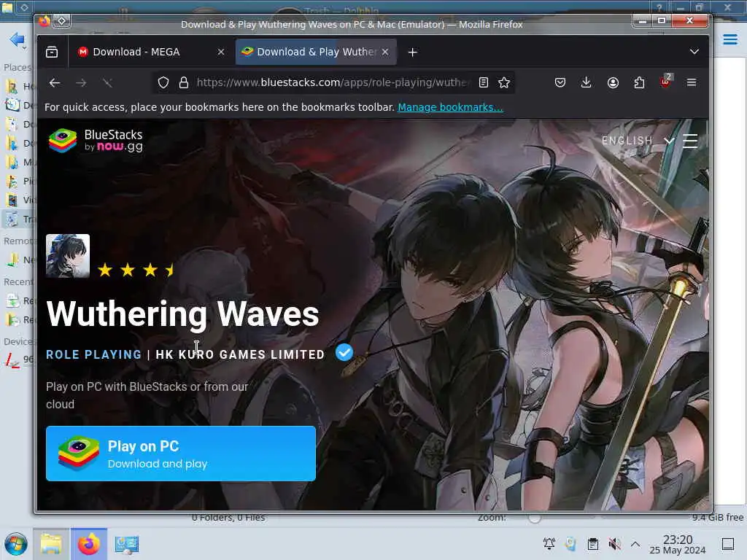Switch to Download - MEGA tab
Viewport: 747px width, 560px height.
(x=136, y=52)
